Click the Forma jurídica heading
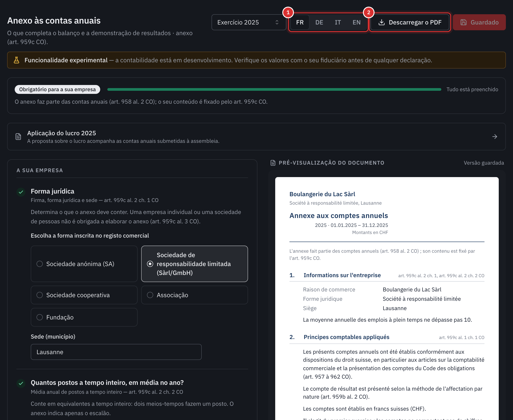 pos(52,191)
